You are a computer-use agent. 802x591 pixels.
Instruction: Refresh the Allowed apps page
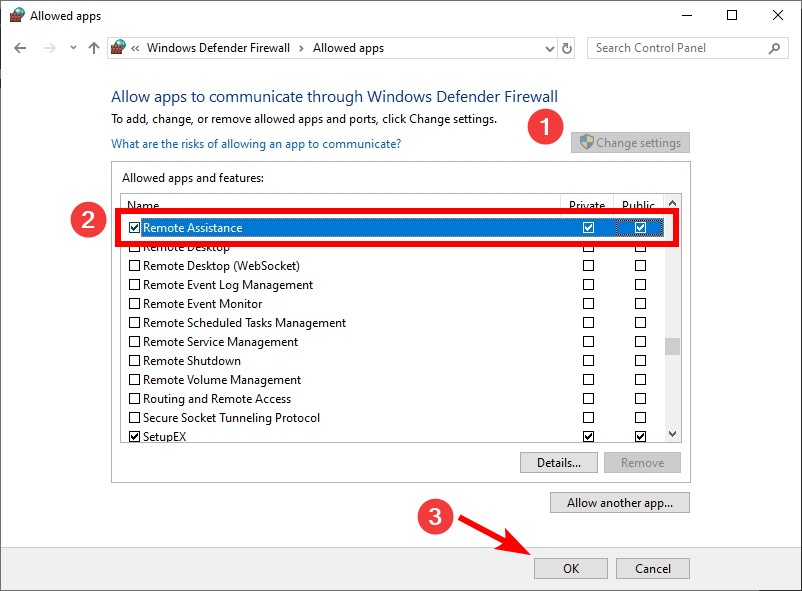point(567,48)
